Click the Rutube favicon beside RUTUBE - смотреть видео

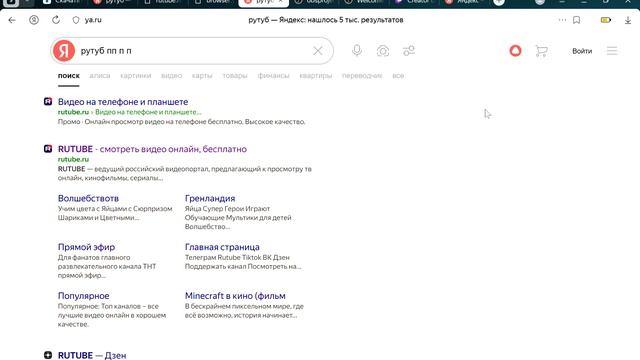click(x=48, y=149)
